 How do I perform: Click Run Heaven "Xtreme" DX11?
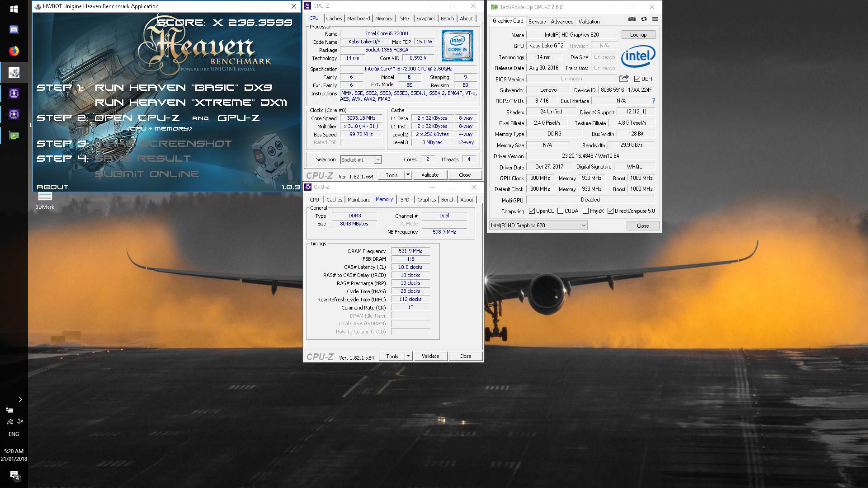pyautogui.click(x=191, y=103)
